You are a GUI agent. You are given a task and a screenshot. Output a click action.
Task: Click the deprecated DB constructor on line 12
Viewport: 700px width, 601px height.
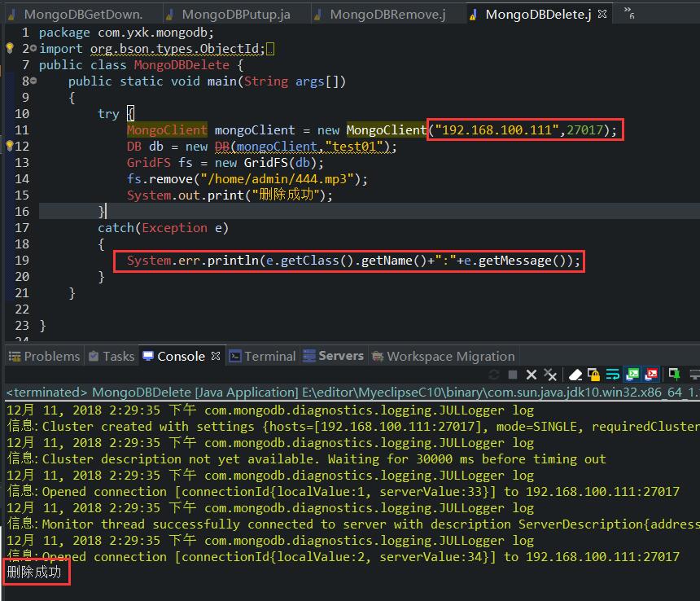[x=221, y=146]
